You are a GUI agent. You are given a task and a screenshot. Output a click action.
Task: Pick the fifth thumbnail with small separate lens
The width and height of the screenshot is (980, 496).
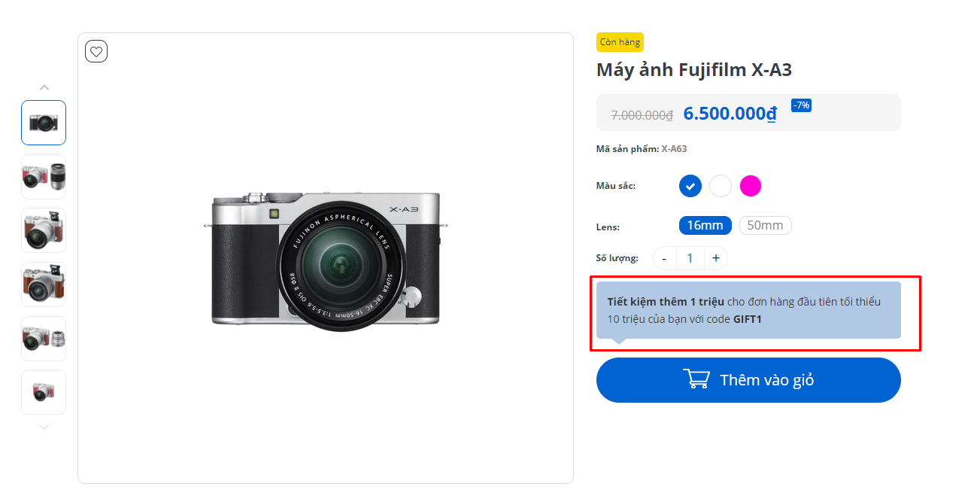click(44, 339)
